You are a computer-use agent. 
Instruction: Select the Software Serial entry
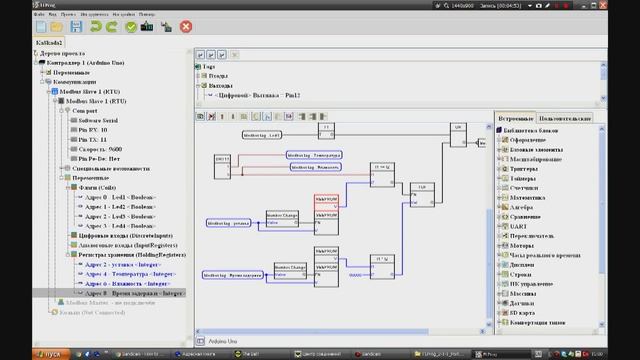point(98,120)
